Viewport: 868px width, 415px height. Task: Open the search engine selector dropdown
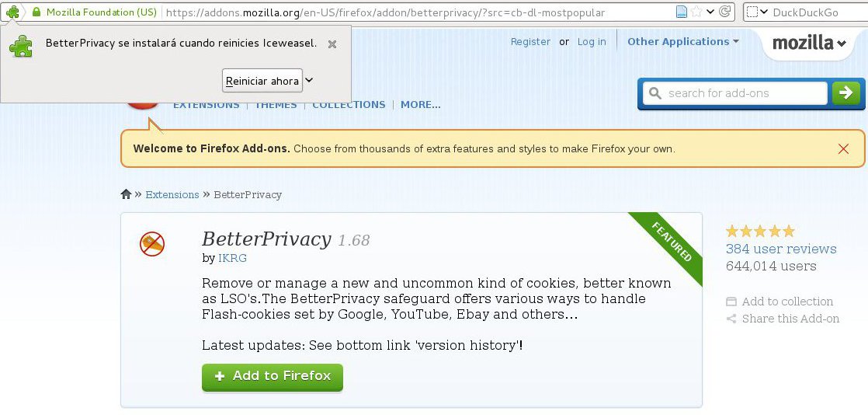pyautogui.click(x=759, y=12)
